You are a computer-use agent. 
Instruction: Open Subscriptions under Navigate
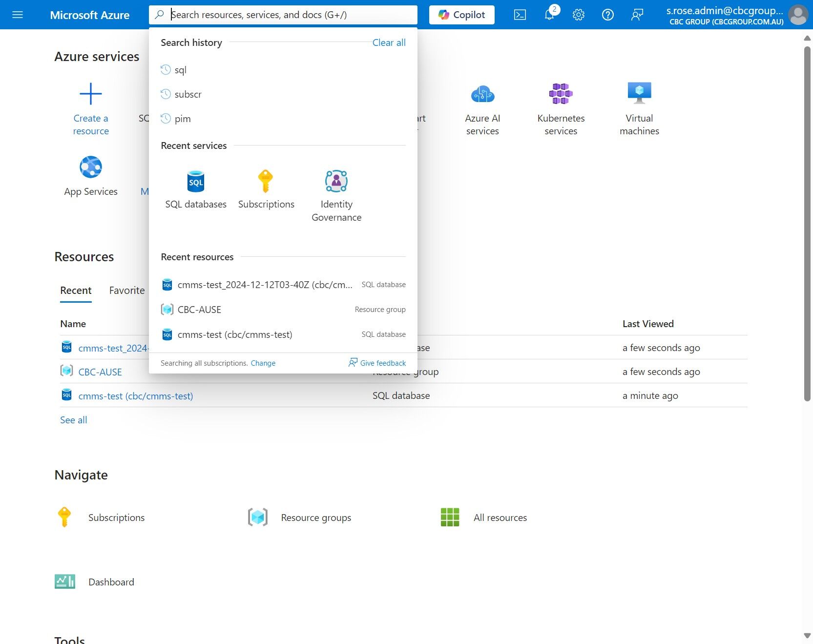tap(101, 518)
